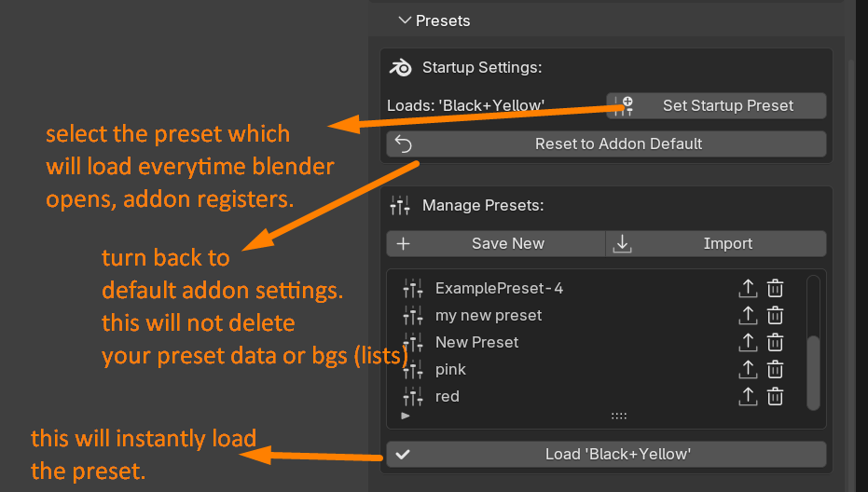Click sliders icon beside 'my new preset'

[x=413, y=316]
